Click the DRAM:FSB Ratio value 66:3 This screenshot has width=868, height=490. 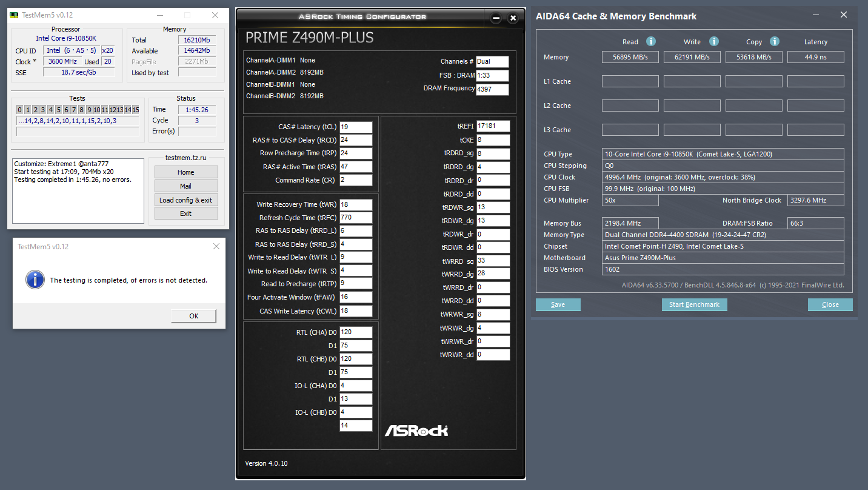(x=816, y=223)
